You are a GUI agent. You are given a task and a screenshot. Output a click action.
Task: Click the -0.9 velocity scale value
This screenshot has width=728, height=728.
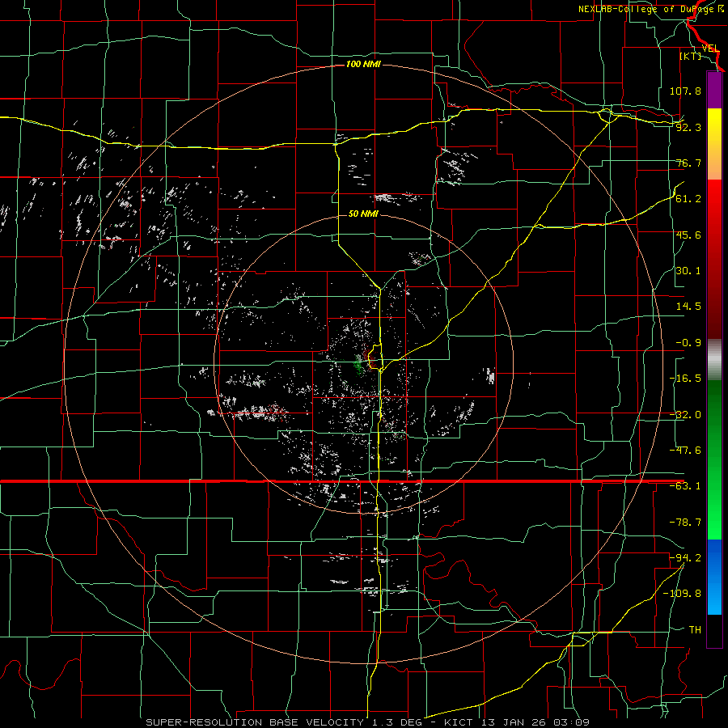pyautogui.click(x=688, y=343)
